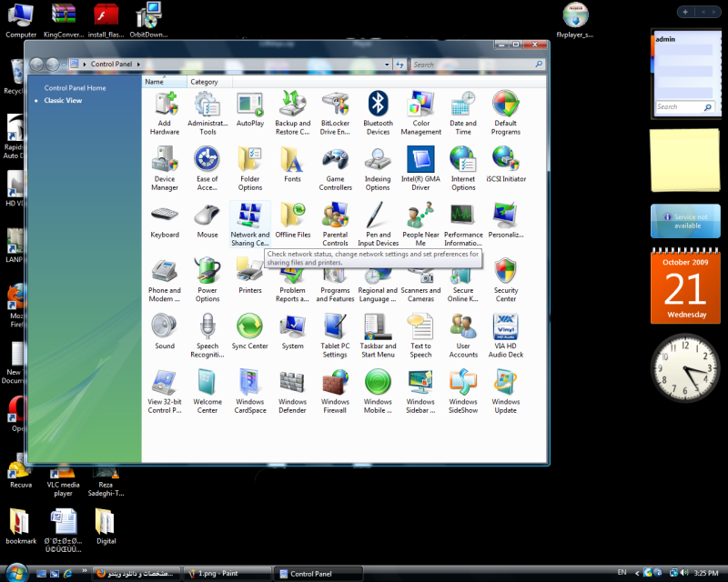This screenshot has height=582, width=728.
Task: Open Speech Recognition icon
Action: click(207, 336)
